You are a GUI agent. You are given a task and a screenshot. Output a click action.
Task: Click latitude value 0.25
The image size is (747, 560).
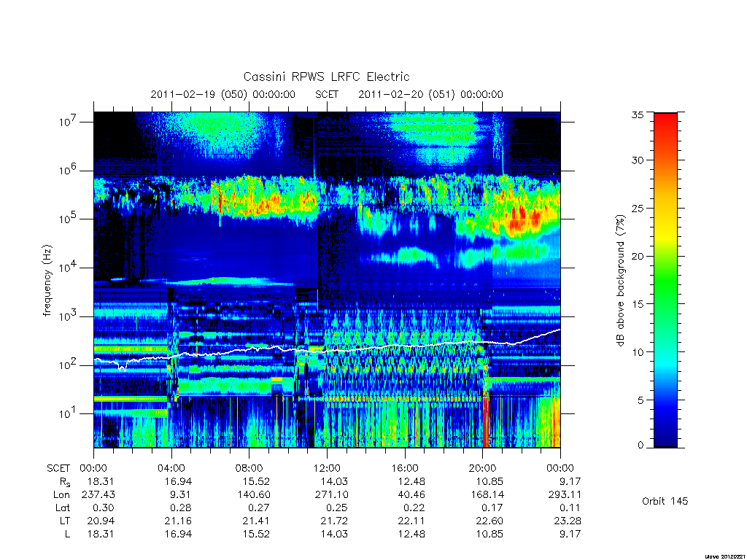pos(337,507)
